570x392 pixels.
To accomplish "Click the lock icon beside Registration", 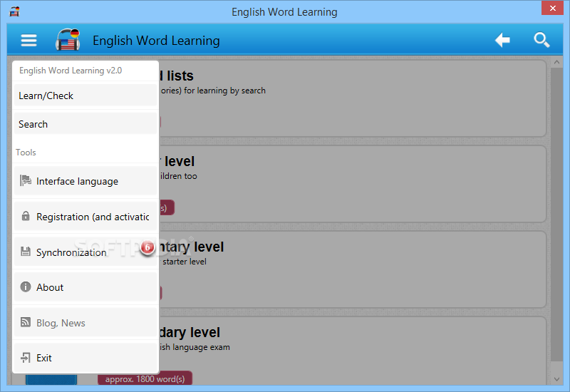I will click(x=26, y=216).
